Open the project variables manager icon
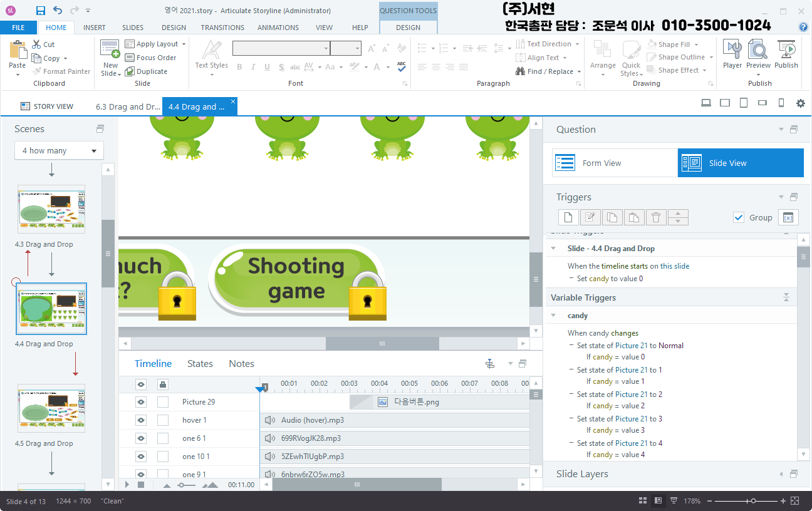The height and width of the screenshot is (511, 812). (x=788, y=217)
